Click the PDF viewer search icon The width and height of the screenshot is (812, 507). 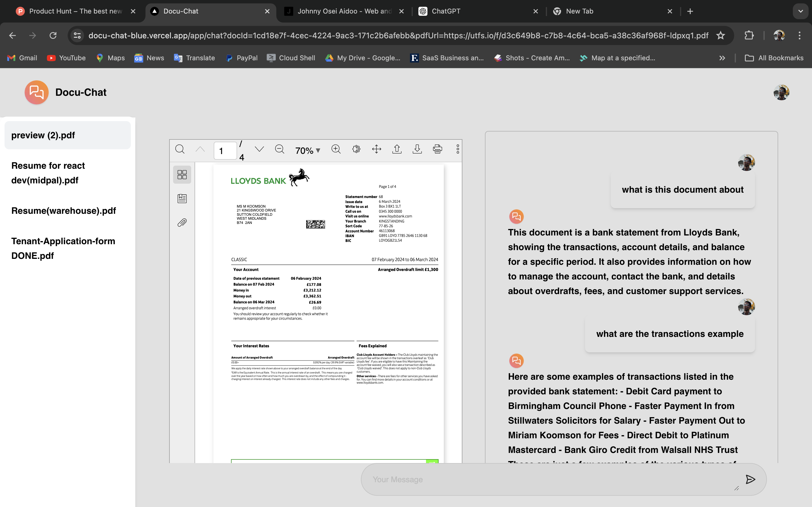[180, 149]
